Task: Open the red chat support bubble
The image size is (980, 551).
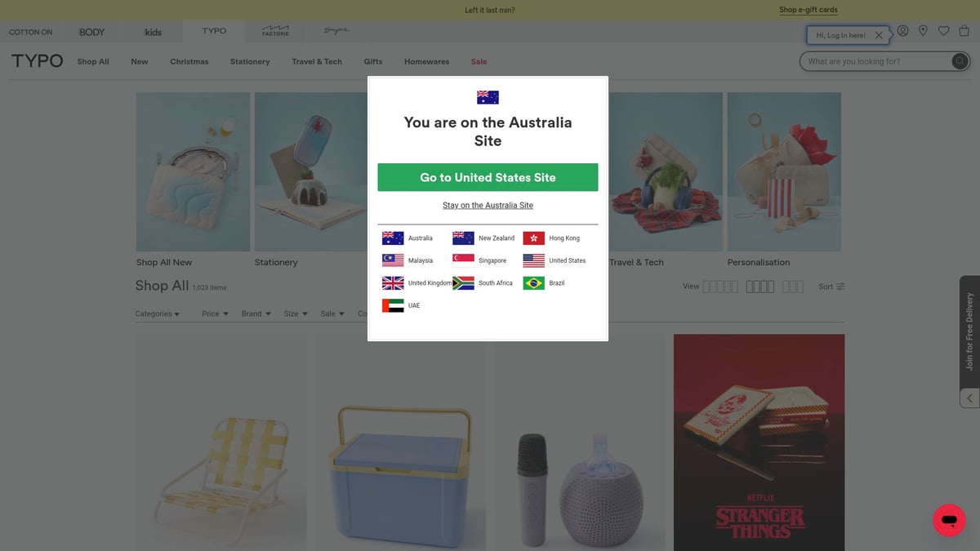Action: click(949, 520)
